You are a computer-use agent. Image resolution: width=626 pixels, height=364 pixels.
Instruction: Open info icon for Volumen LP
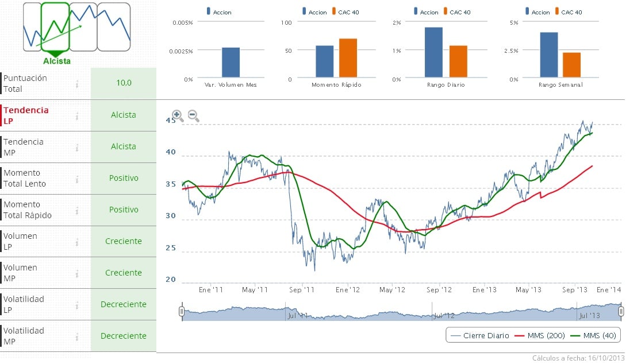pyautogui.click(x=77, y=242)
